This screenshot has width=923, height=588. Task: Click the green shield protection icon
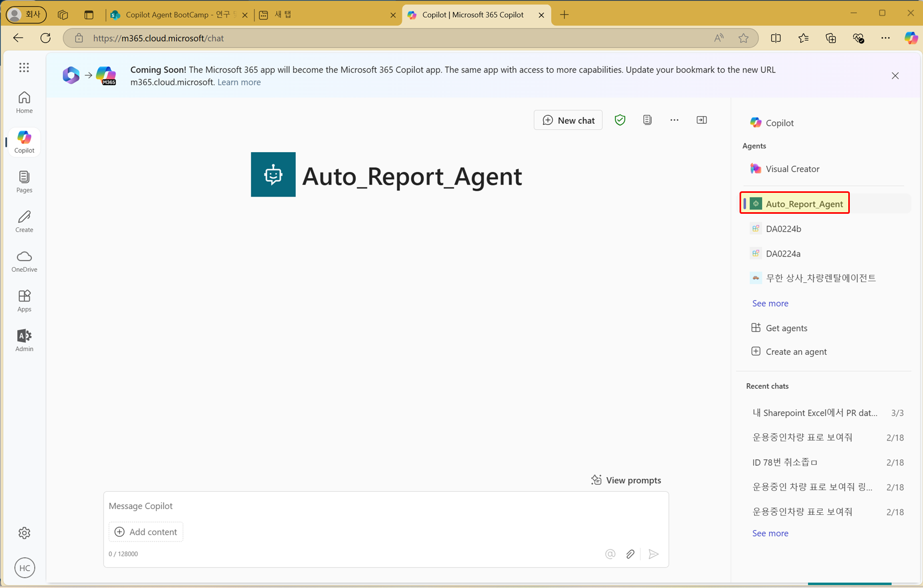(x=620, y=120)
